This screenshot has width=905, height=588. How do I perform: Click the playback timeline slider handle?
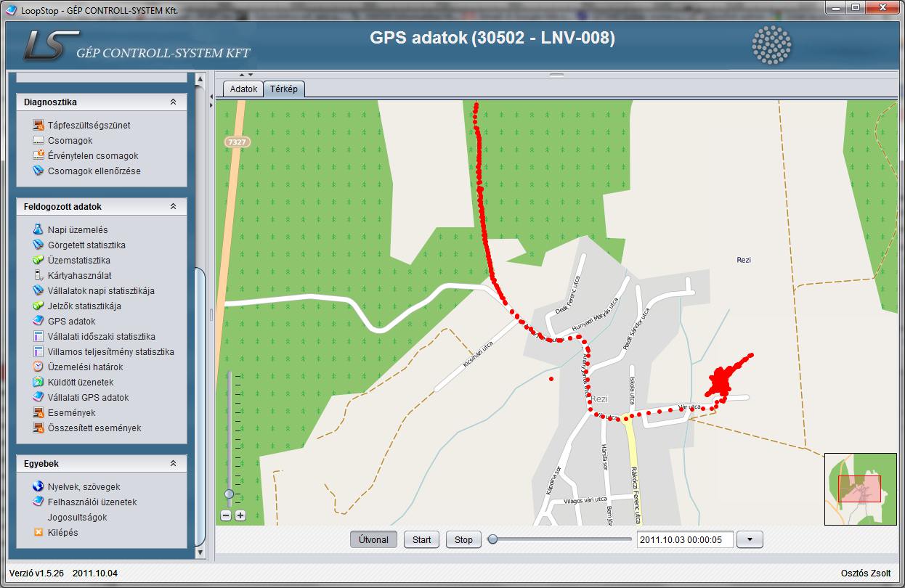point(492,539)
